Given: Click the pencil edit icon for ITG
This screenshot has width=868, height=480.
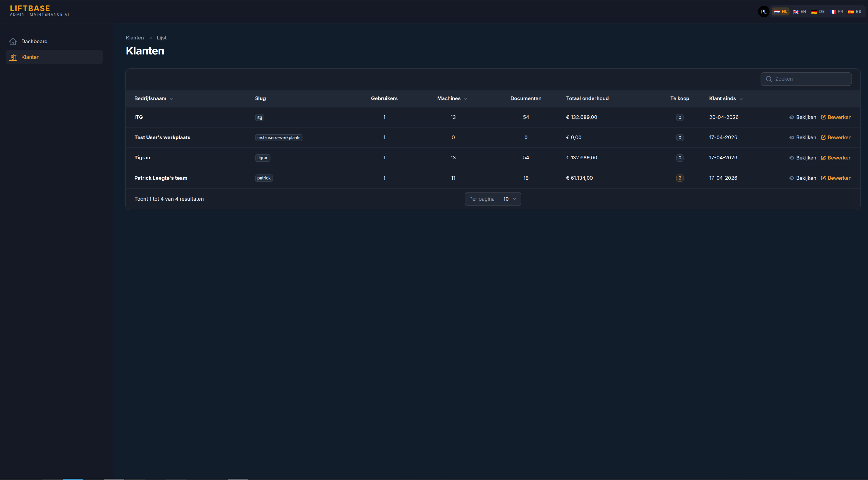Looking at the screenshot, I should 823,117.
